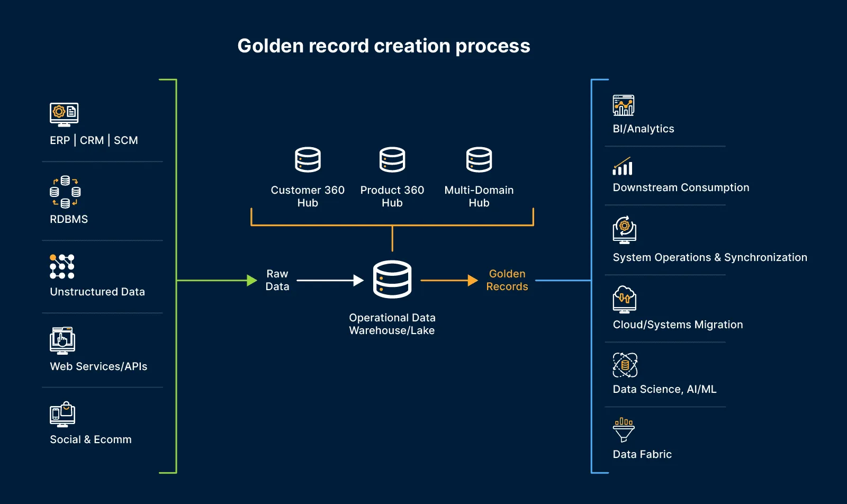Click the Golden Records label
Image resolution: width=847 pixels, height=504 pixels.
[507, 280]
